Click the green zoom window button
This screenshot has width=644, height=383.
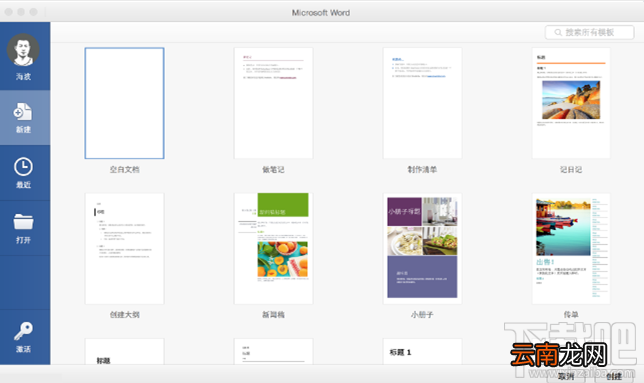coord(34,12)
